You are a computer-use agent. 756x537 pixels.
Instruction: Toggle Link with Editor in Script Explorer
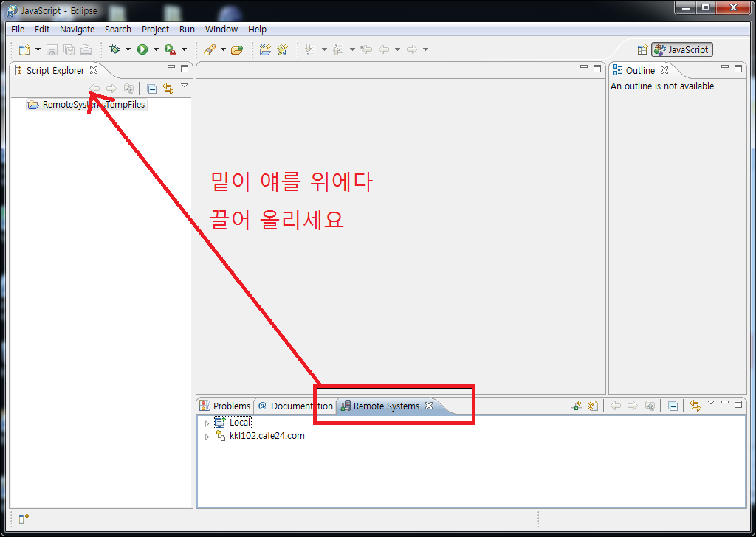168,89
